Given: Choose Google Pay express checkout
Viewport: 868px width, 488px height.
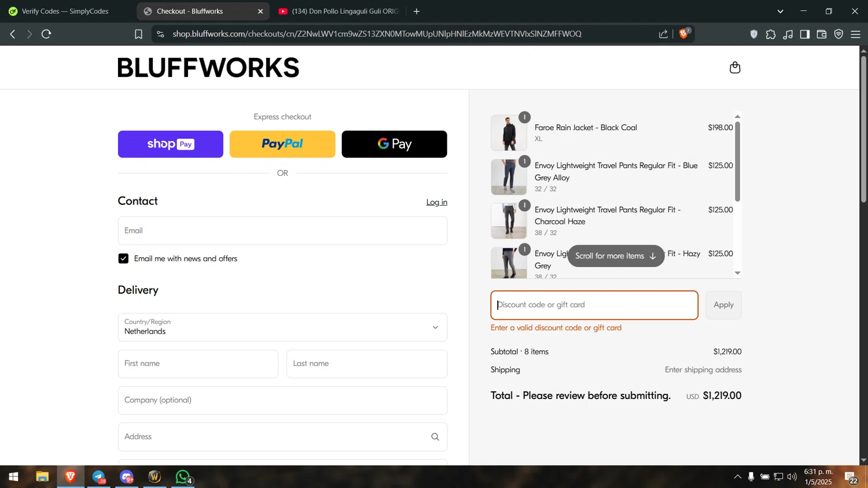Looking at the screenshot, I should pos(394,144).
